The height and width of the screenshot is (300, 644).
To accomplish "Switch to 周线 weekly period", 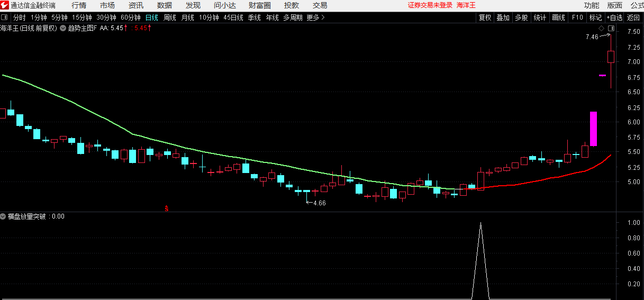I will click(x=170, y=17).
